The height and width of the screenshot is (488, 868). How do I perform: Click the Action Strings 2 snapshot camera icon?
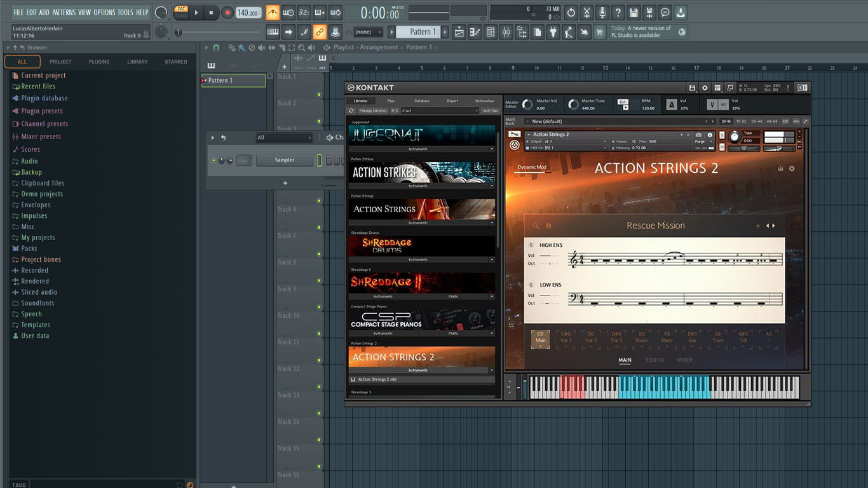[699, 135]
